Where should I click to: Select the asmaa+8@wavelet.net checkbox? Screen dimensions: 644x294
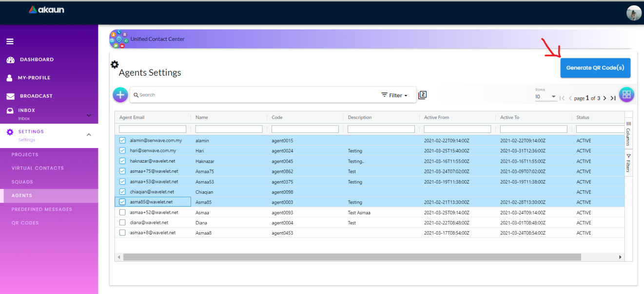coord(123,233)
